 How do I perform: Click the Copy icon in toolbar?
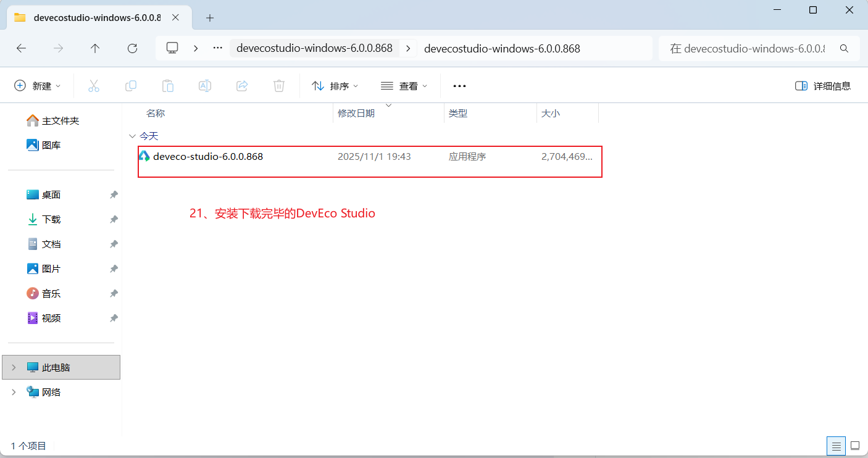[131, 86]
